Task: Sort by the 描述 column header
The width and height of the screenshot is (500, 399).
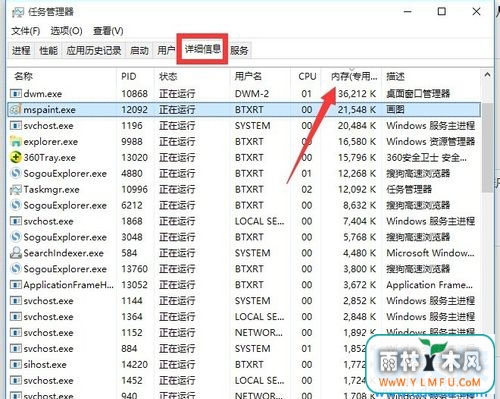Action: coord(431,76)
